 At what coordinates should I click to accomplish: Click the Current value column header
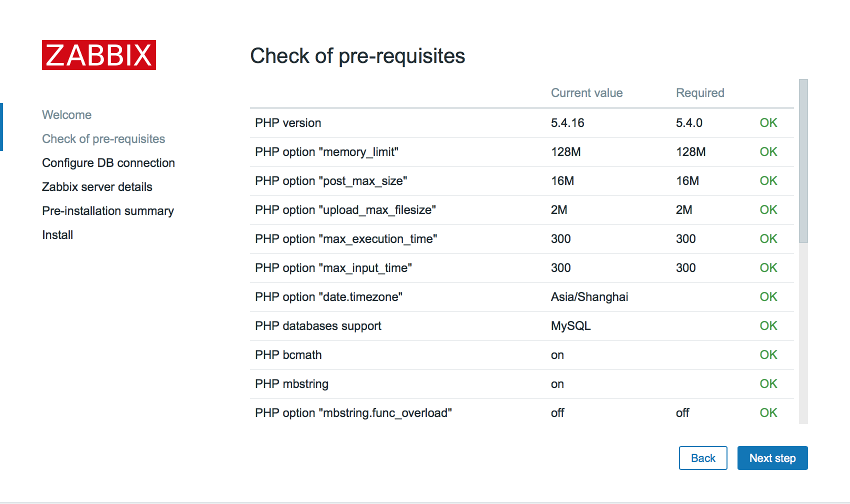point(587,93)
